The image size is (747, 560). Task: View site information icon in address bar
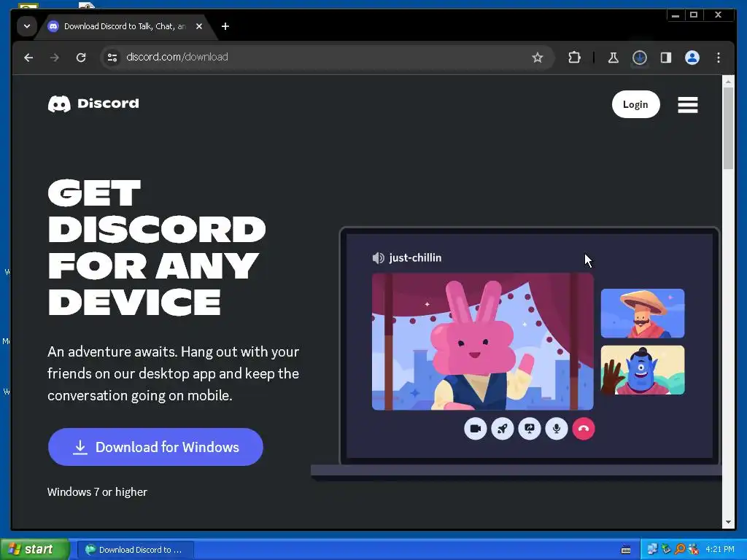point(112,58)
